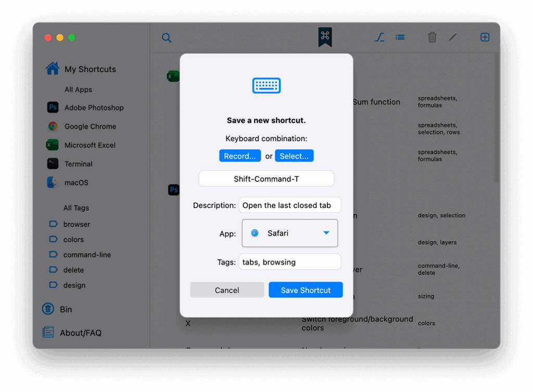Click the X key shortcut text
Image resolution: width=533 pixels, height=392 pixels.
pos(188,323)
